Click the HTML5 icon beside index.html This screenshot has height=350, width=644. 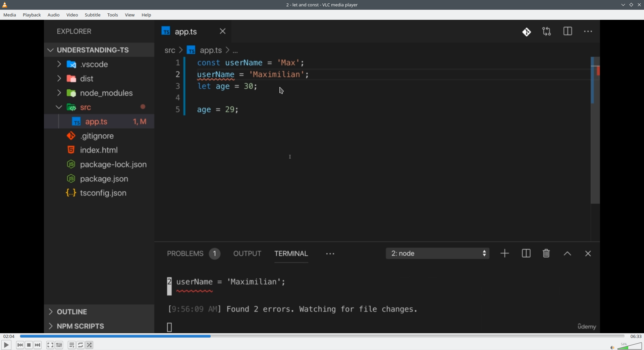[71, 150]
